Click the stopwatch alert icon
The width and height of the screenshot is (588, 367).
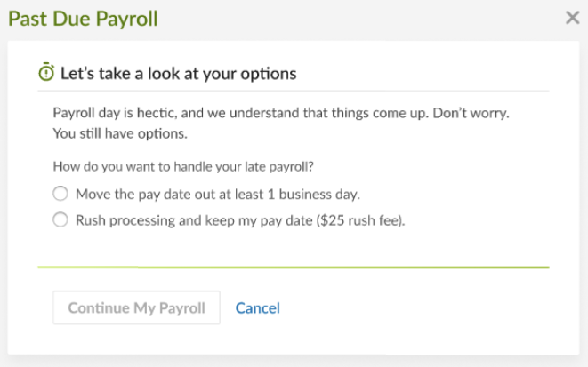pyautogui.click(x=46, y=71)
